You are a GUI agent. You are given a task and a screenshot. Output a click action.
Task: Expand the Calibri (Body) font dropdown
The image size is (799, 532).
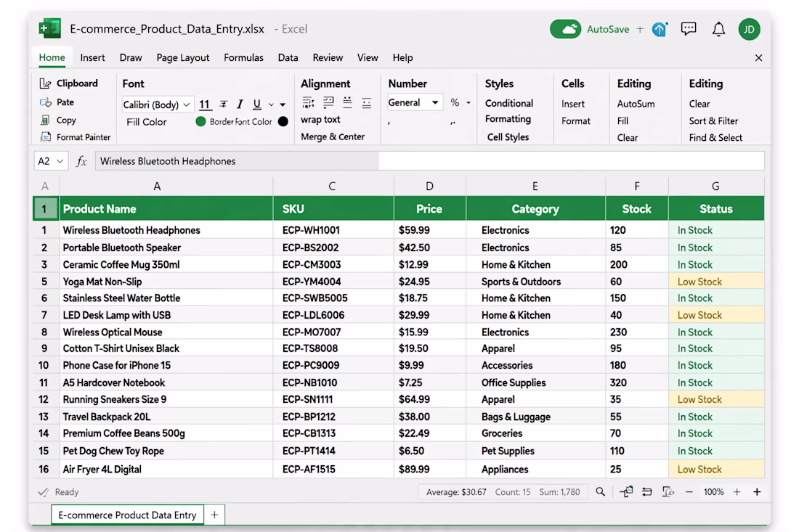point(187,105)
